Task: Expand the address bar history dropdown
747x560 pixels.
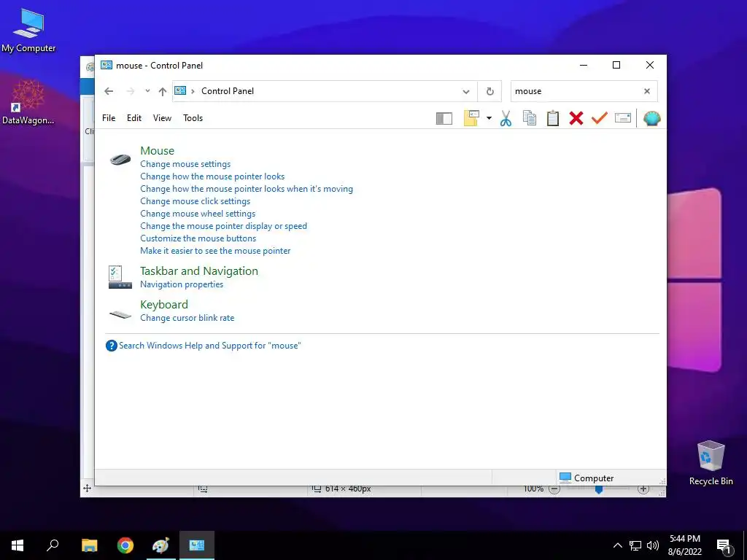Action: pos(466,91)
